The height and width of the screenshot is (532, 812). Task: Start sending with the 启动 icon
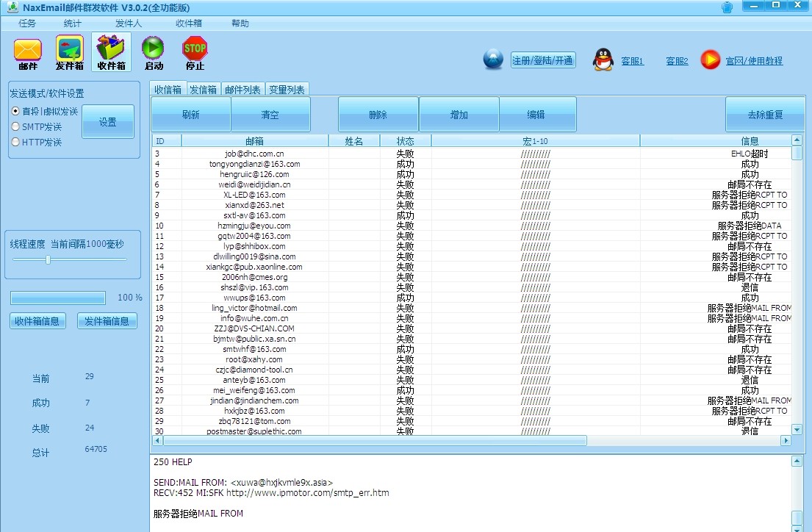154,53
